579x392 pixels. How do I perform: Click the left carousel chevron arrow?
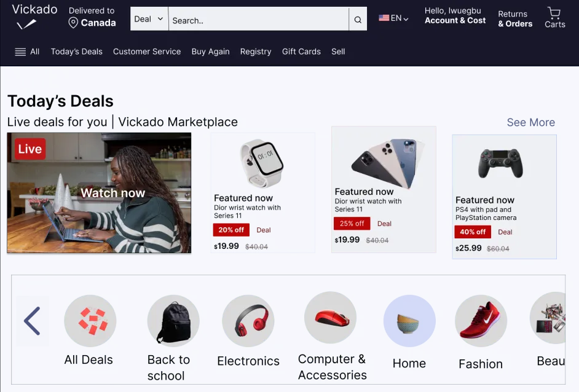[x=33, y=321]
